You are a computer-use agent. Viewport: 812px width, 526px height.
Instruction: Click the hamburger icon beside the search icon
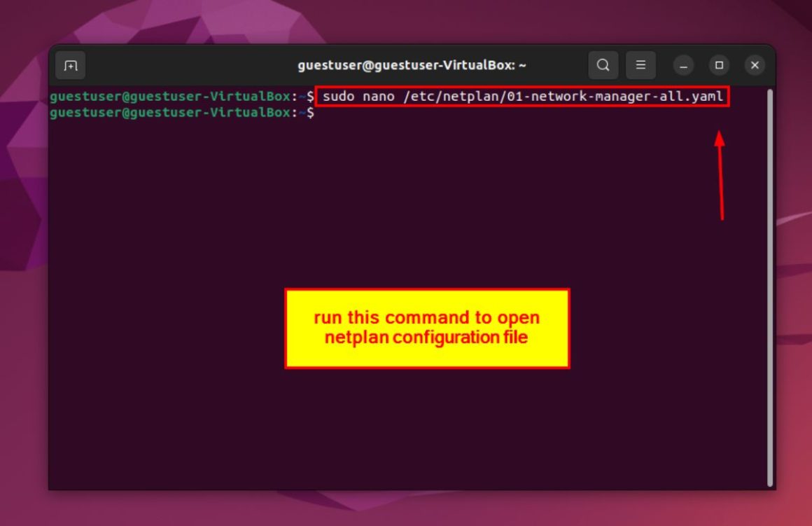click(x=640, y=64)
